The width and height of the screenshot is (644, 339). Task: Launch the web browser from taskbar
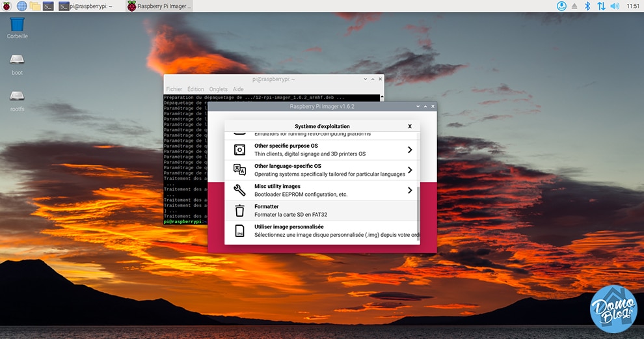coord(21,6)
